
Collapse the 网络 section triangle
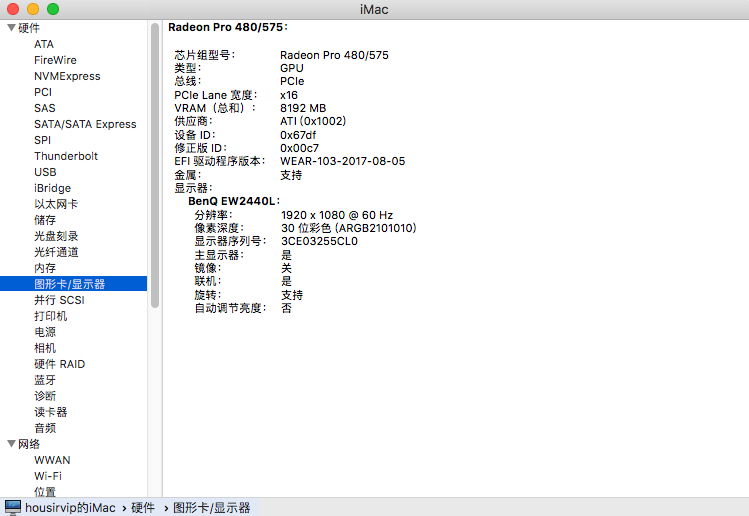click(x=11, y=444)
